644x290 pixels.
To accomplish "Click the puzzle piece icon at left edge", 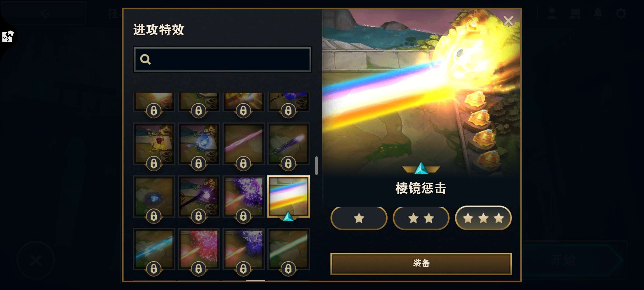I will (x=8, y=37).
